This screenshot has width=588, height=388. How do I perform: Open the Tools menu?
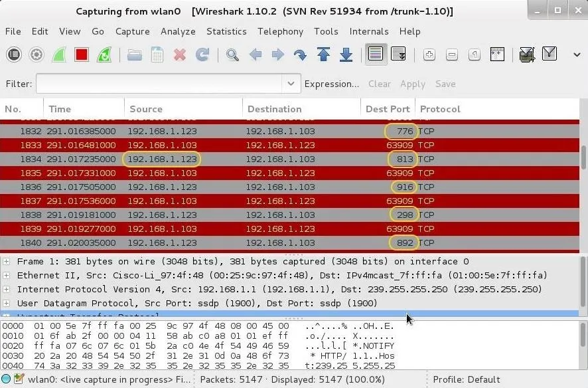pos(327,31)
